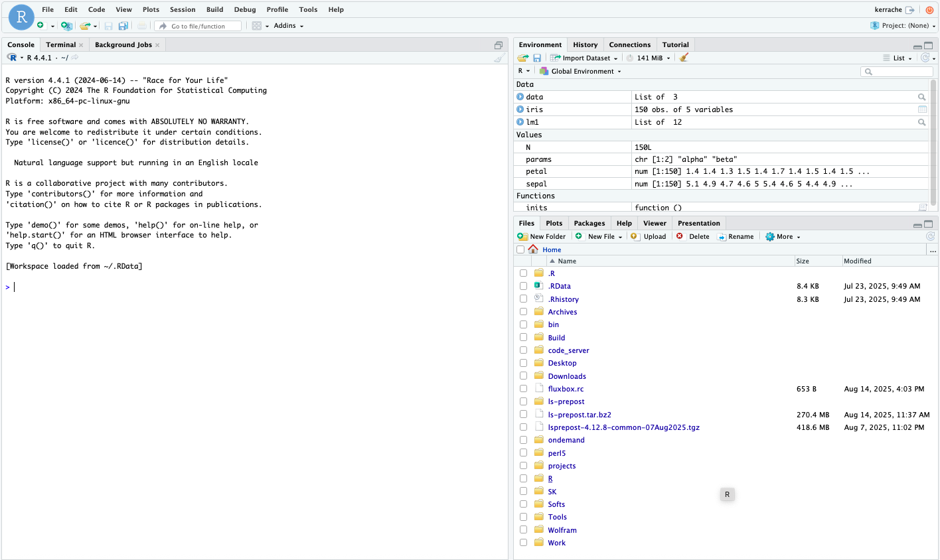Viewport: 940px width, 560px height.
Task: Open iris in the data viewer via table icon
Action: click(x=922, y=109)
